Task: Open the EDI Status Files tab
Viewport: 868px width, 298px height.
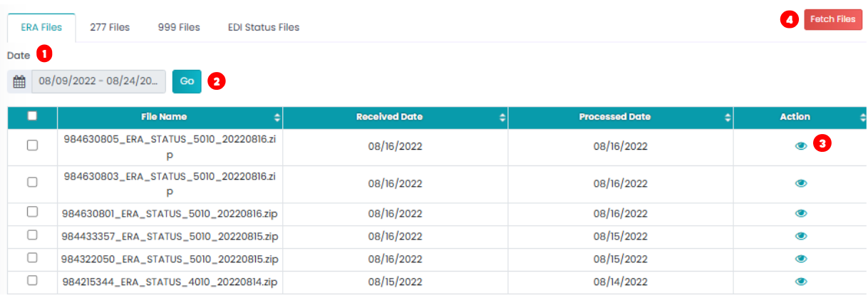Action: coord(264,27)
